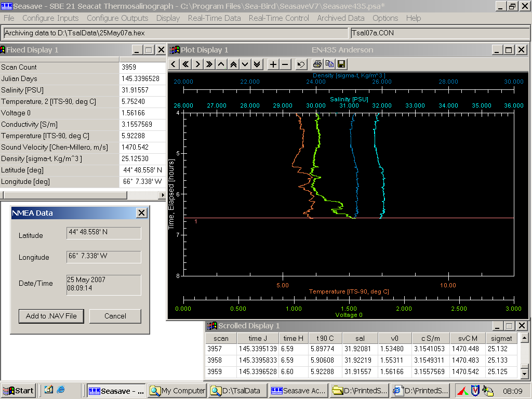Open the Archived Data menu
The height and width of the screenshot is (399, 532).
click(x=341, y=18)
